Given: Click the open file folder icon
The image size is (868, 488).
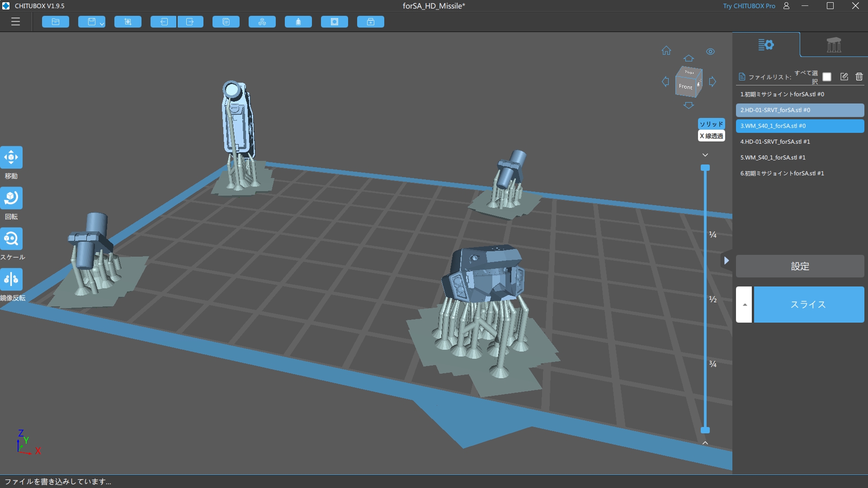Looking at the screenshot, I should point(56,22).
